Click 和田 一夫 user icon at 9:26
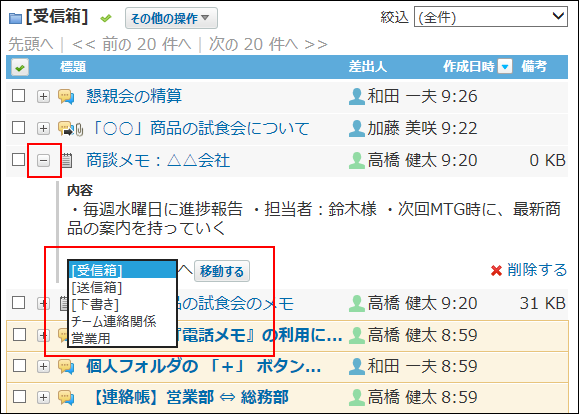The image size is (579, 414). click(x=357, y=96)
